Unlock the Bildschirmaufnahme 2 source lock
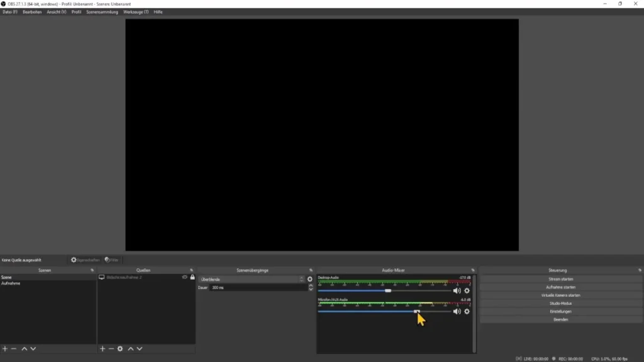 [x=192, y=277]
